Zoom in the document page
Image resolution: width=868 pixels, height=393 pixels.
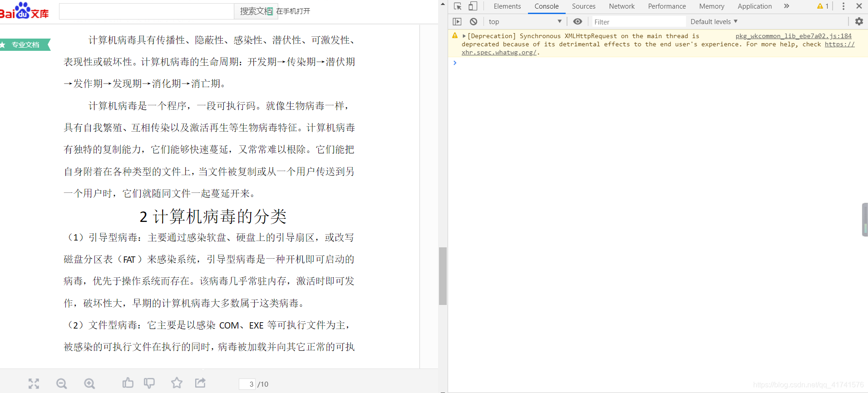90,384
